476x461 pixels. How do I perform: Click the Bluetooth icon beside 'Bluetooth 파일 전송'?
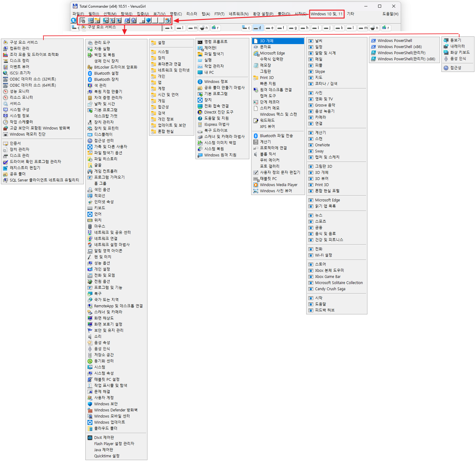(256, 136)
